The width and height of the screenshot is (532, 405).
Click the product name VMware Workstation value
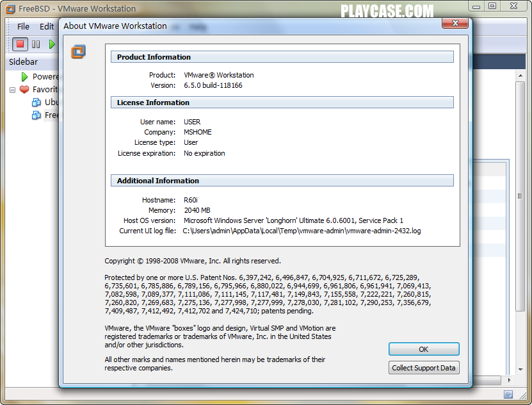point(219,75)
